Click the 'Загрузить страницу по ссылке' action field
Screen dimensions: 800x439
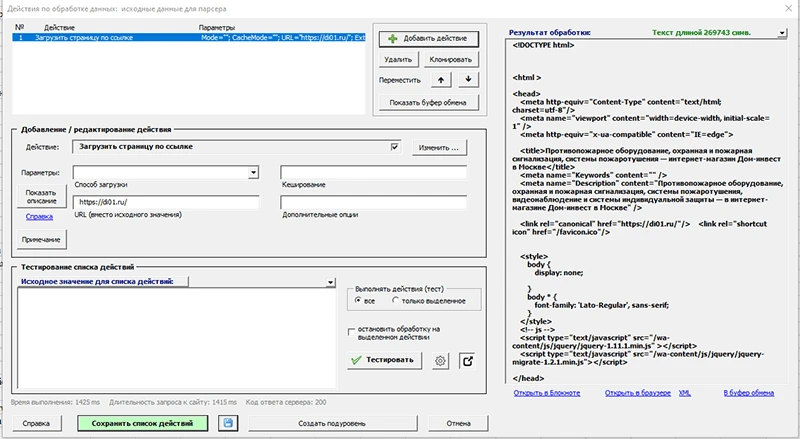(x=237, y=147)
